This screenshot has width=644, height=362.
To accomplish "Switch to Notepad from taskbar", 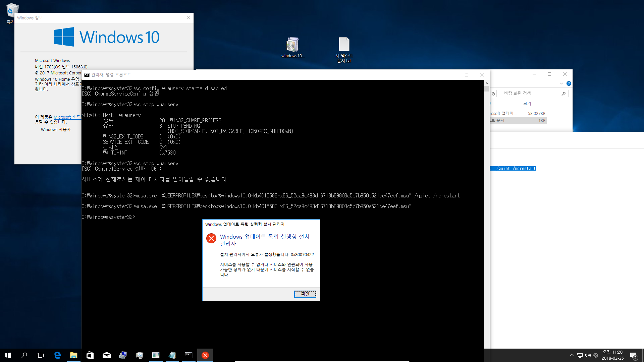I will pyautogui.click(x=172, y=355).
